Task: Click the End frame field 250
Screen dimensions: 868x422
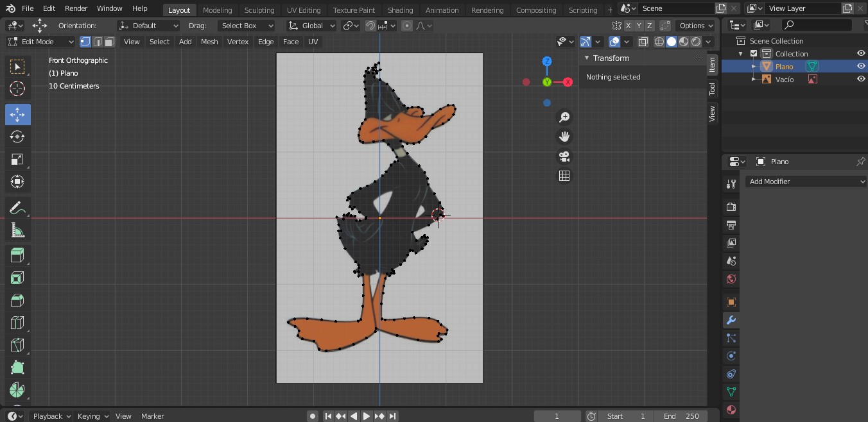Action: tap(681, 416)
